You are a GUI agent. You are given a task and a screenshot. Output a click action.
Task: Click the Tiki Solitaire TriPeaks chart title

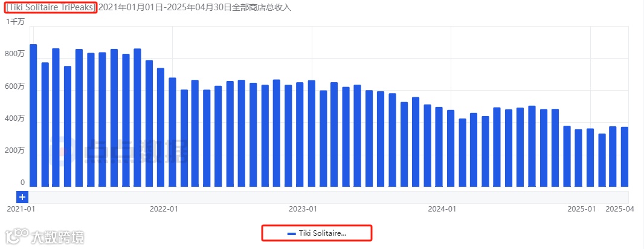coord(51,7)
